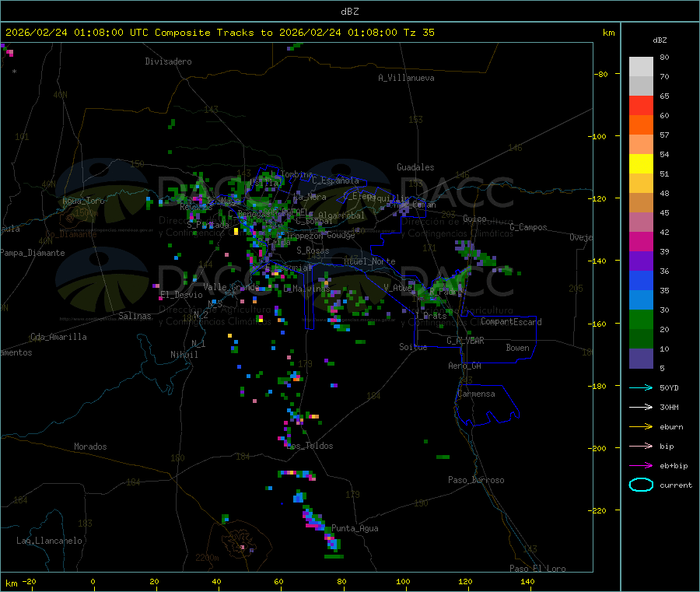
Task: Pick the purple 36-39 dBZ swatch
Action: tap(641, 261)
